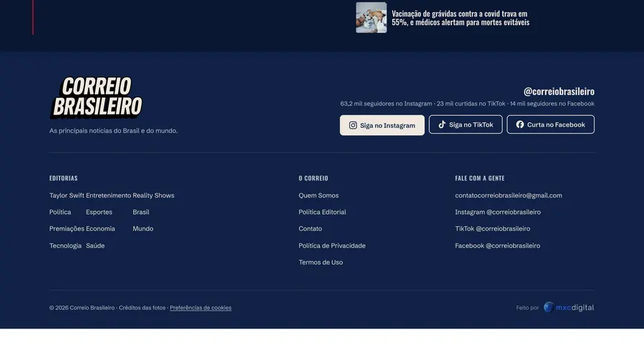
Task: Open TikTok @correiobrasileiro contact link
Action: click(492, 229)
